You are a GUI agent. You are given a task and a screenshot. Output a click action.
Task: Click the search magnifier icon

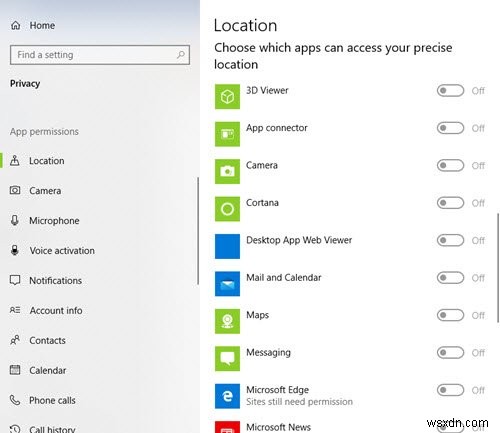click(181, 54)
